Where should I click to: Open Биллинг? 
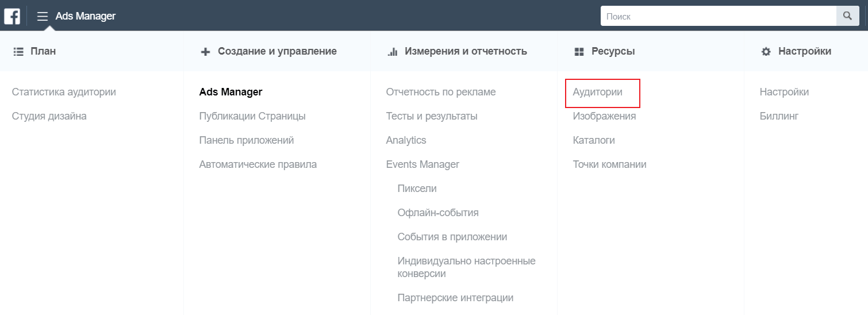[779, 116]
